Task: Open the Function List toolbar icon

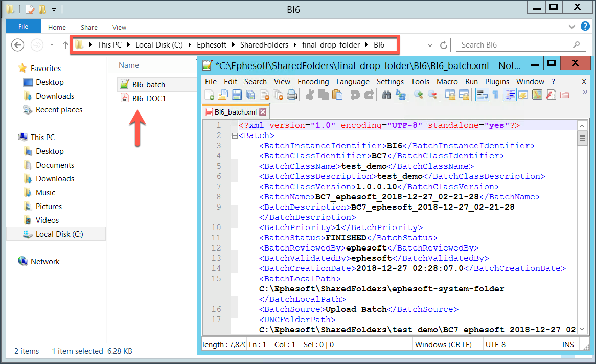Action: (551, 95)
